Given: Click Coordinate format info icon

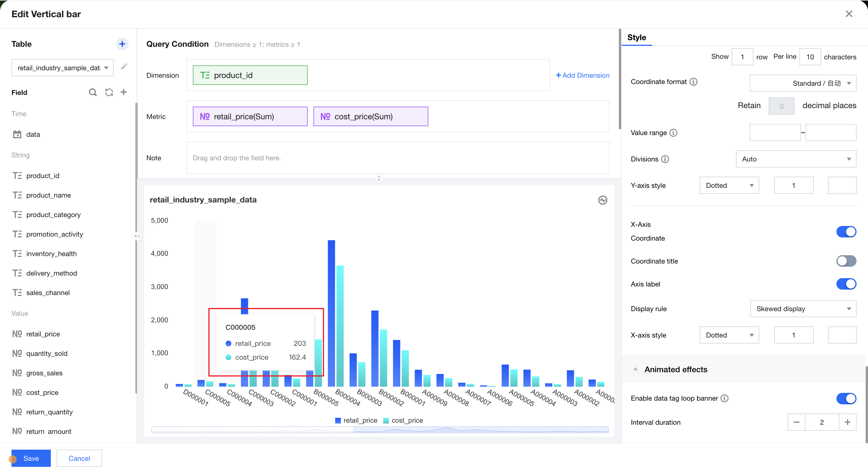Looking at the screenshot, I should click(693, 82).
